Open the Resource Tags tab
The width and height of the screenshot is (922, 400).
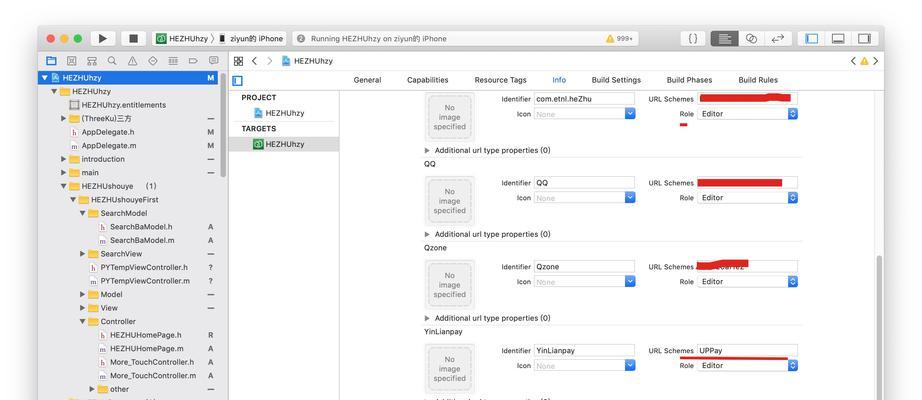point(500,80)
